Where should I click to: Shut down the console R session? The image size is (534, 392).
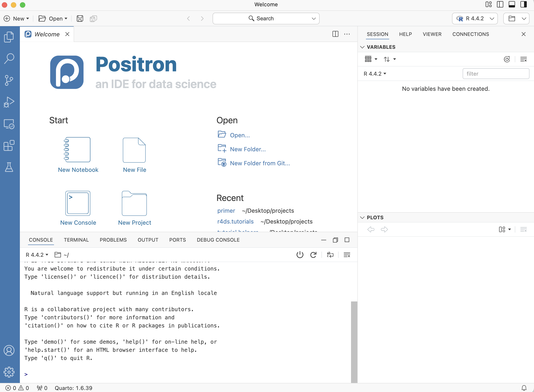(x=300, y=255)
